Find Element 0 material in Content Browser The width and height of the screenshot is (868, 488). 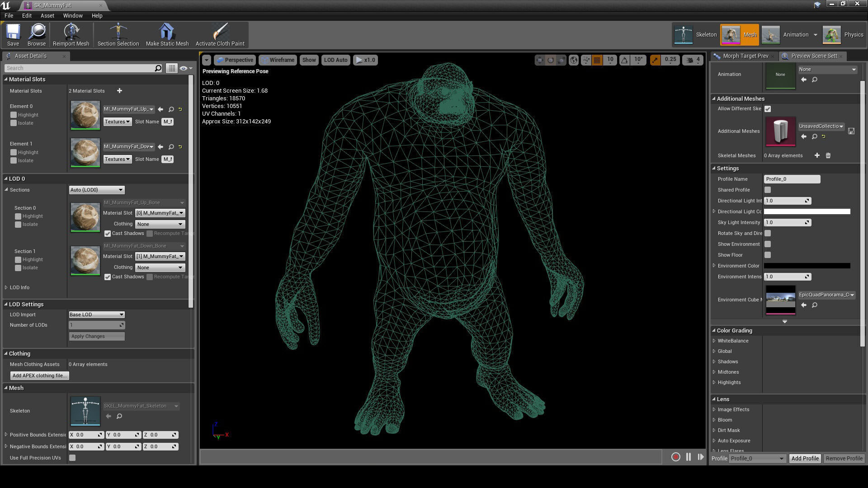pos(171,109)
